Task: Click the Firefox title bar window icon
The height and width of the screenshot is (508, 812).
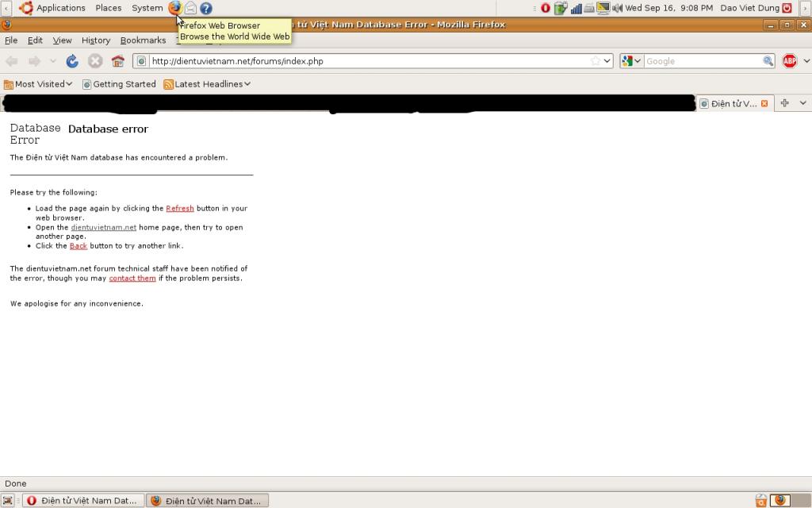Action: tap(6, 25)
